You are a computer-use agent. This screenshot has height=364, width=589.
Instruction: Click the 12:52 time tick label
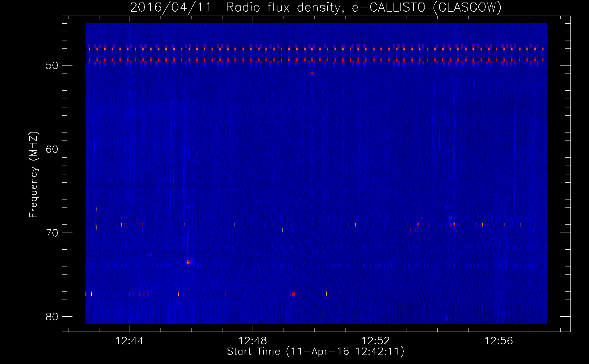376,341
